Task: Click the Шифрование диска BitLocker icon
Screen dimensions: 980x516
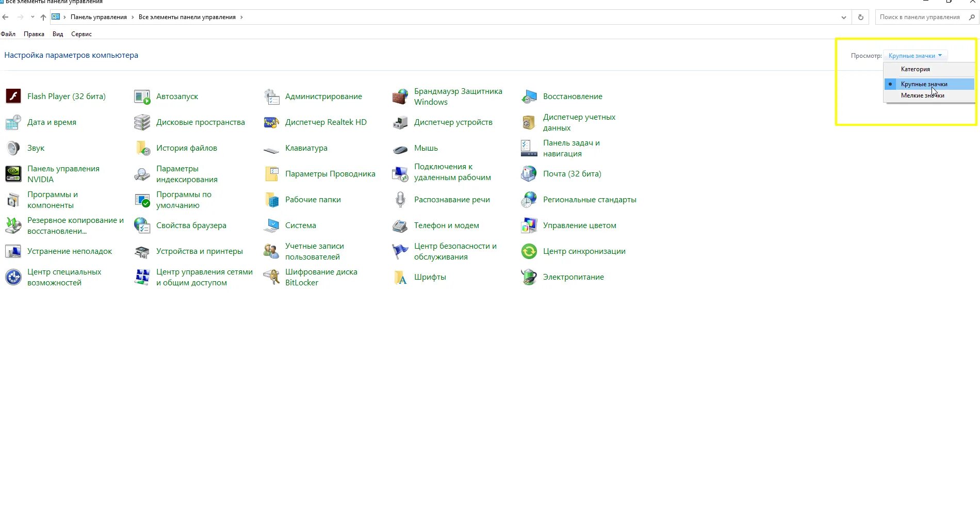Action: (x=271, y=277)
